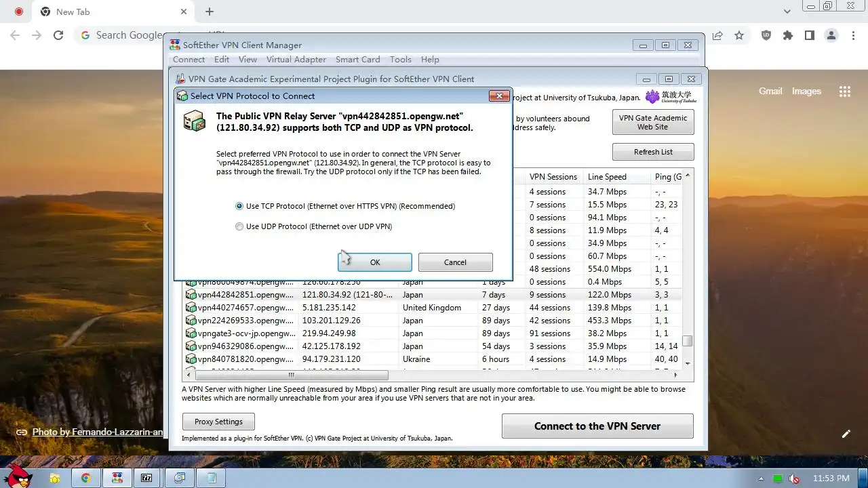
Task: Click horizontal scrollbar thumb of server list
Action: tap(292, 375)
